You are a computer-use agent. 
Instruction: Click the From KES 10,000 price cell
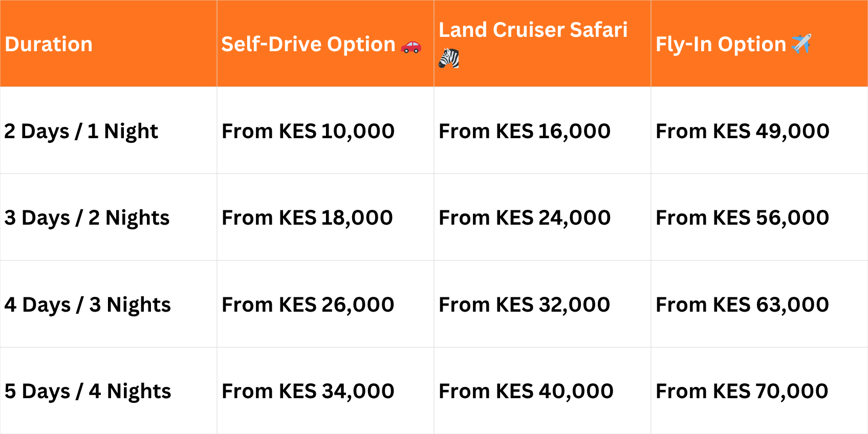tap(308, 132)
